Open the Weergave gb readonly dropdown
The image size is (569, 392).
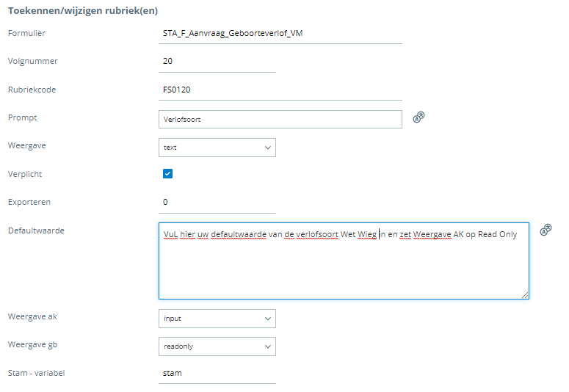(217, 346)
